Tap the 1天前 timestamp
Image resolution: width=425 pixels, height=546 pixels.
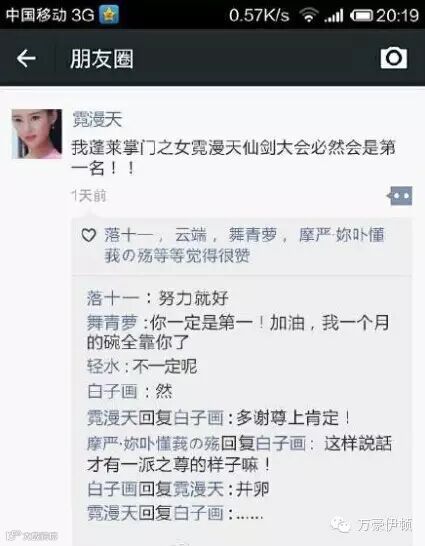(89, 195)
